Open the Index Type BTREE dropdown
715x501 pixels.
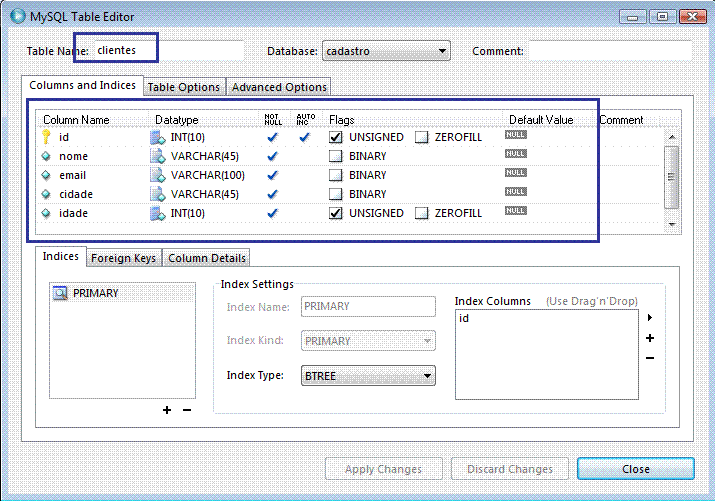tap(368, 376)
